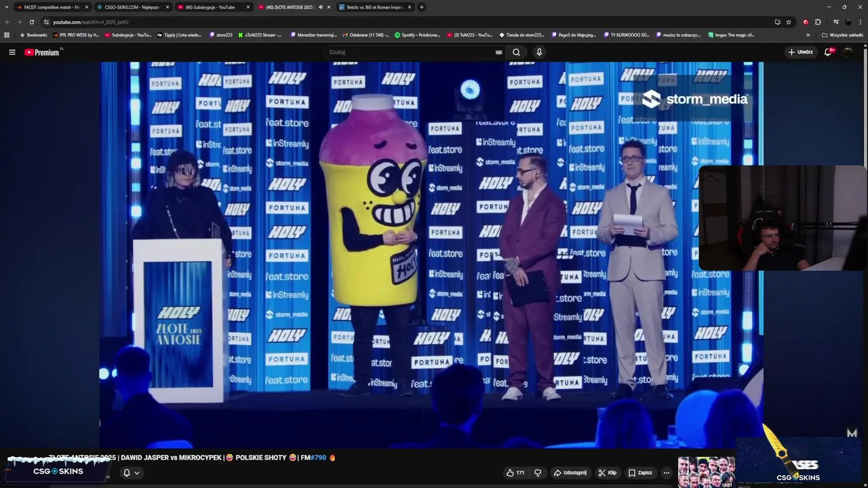Open the recommended video thumbnail with faces
The image size is (868, 488).
[706, 472]
